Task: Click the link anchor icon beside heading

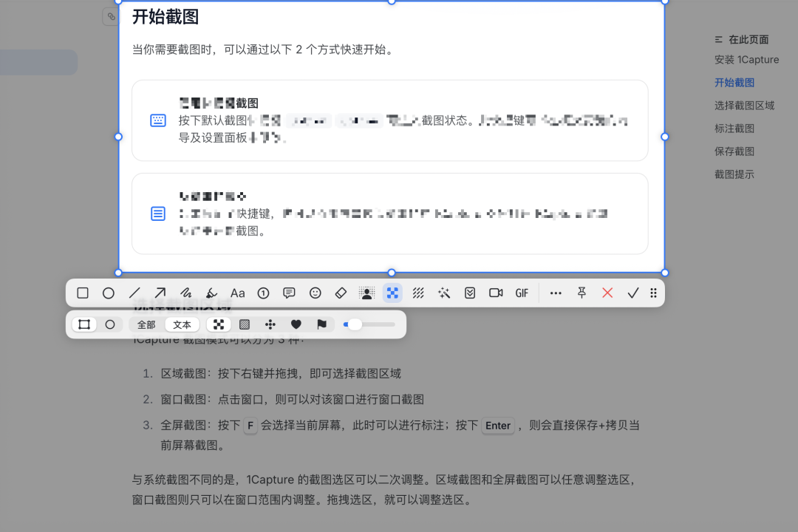Action: click(x=111, y=17)
